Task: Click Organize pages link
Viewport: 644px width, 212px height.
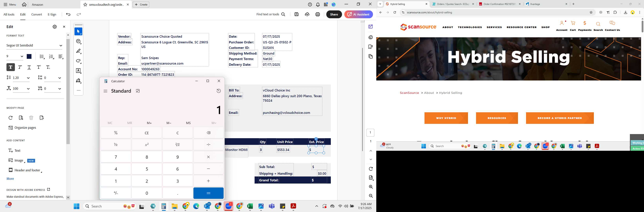Action: pos(23,128)
